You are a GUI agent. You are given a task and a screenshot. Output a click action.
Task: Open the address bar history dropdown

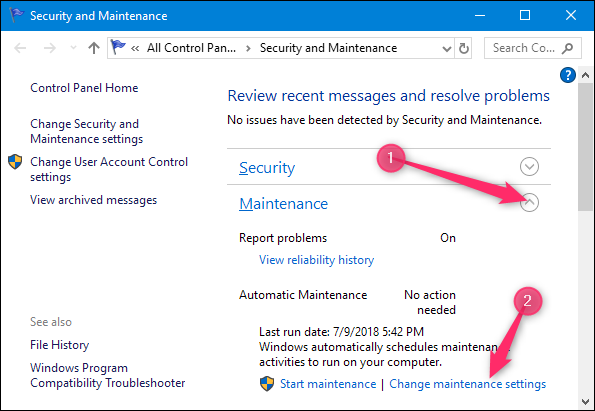[x=447, y=49]
